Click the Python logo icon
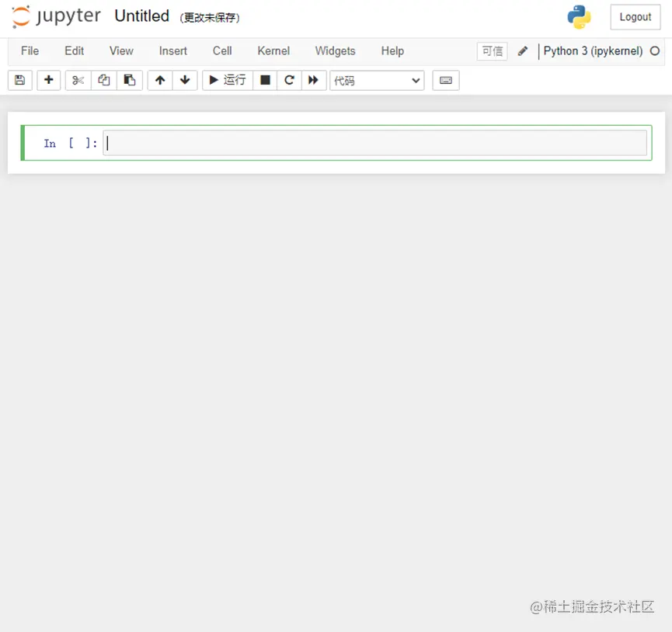The width and height of the screenshot is (672, 632). tap(579, 17)
